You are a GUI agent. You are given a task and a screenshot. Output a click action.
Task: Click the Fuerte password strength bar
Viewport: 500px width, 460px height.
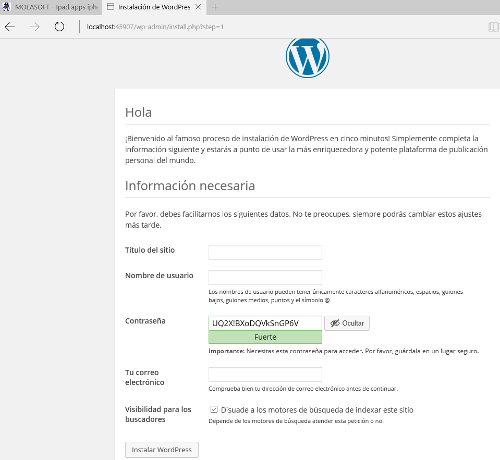pyautogui.click(x=265, y=337)
